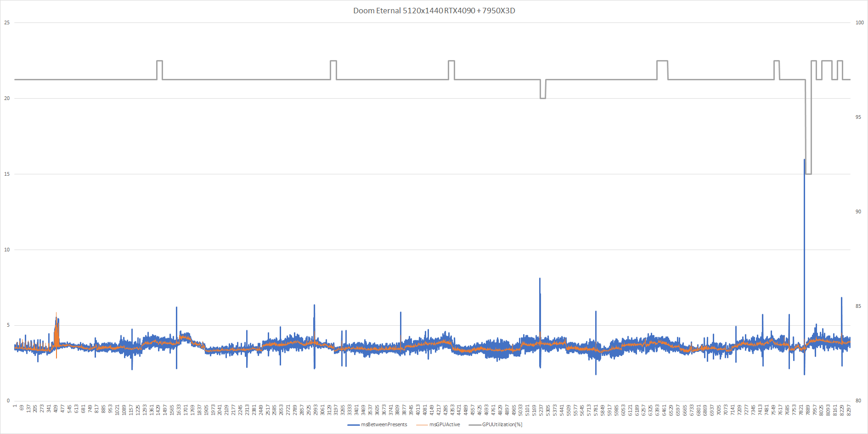
Task: Click the tall blue spike near frame 7889
Action: 803,229
